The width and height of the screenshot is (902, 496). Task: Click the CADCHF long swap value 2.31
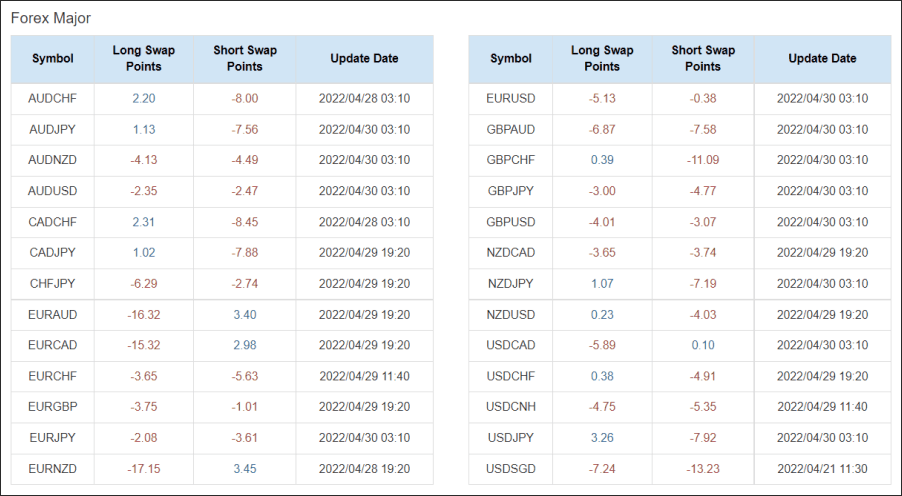click(143, 222)
